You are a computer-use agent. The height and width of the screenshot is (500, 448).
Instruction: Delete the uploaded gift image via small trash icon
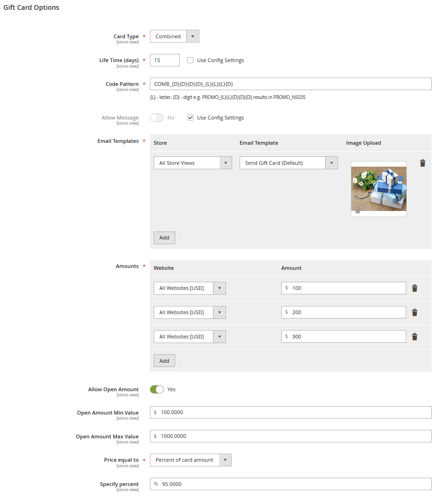pyautogui.click(x=358, y=210)
